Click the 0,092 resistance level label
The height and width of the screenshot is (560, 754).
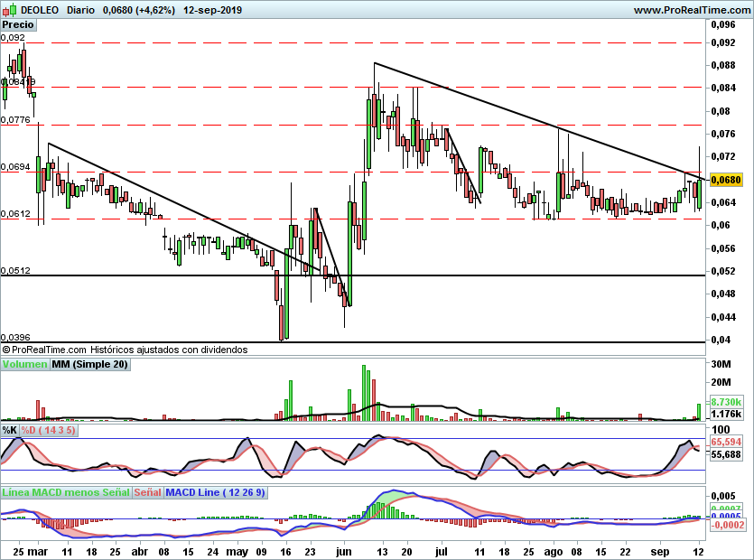pos(13,38)
